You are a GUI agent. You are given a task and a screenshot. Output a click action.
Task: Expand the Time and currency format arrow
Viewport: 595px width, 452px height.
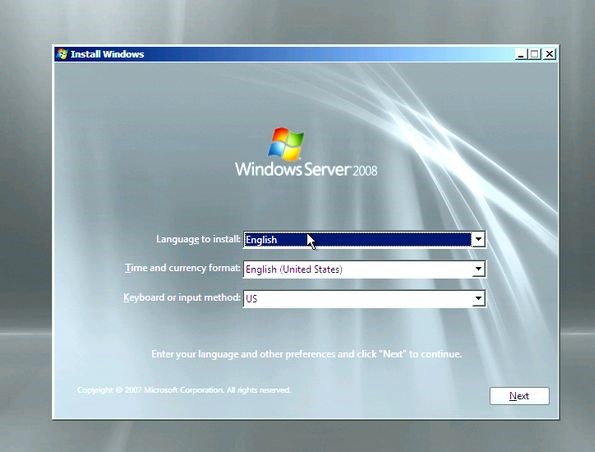tap(478, 269)
